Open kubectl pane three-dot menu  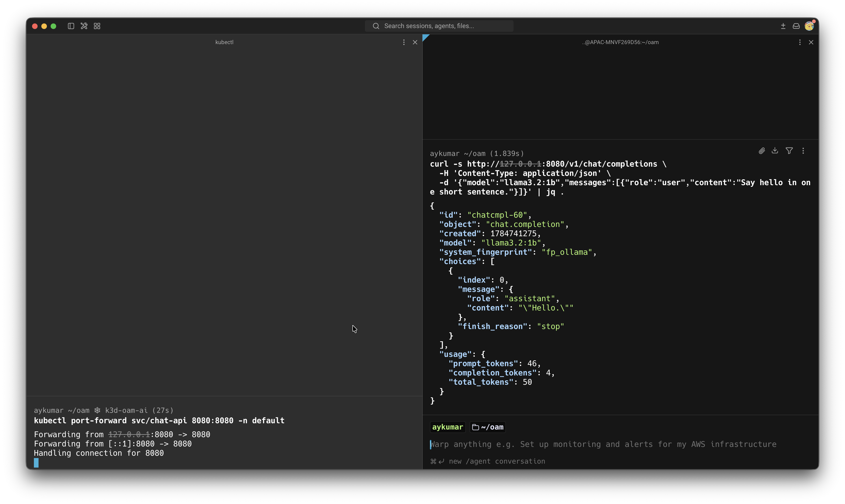(404, 42)
